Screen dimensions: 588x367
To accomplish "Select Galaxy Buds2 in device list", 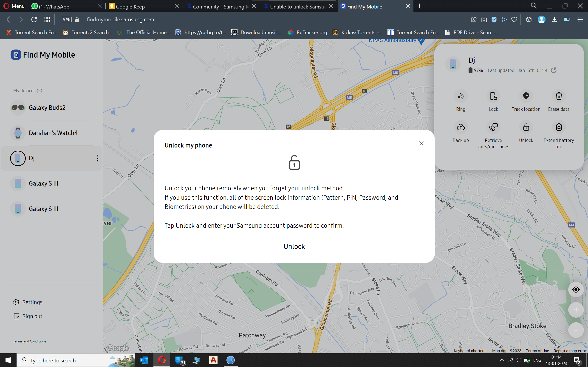I will point(47,108).
